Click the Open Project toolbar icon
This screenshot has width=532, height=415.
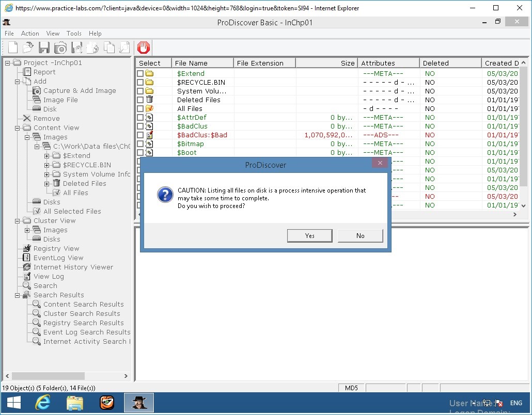pos(28,47)
